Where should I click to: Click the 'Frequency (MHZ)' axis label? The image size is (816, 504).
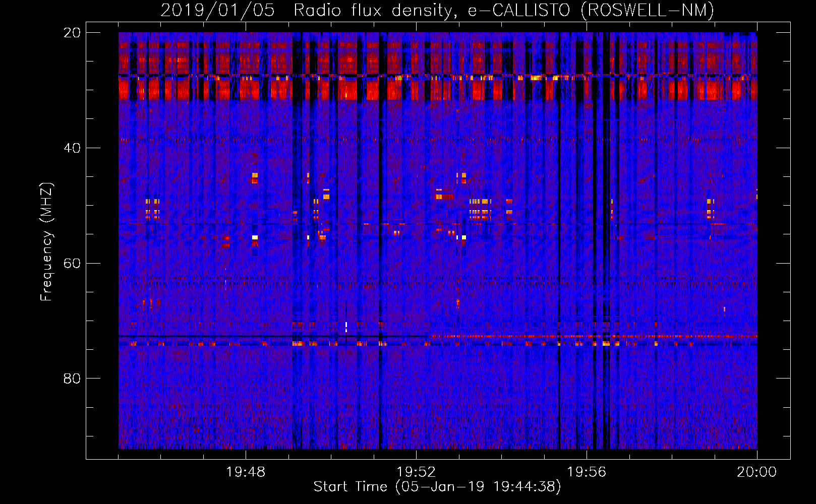[x=46, y=242]
